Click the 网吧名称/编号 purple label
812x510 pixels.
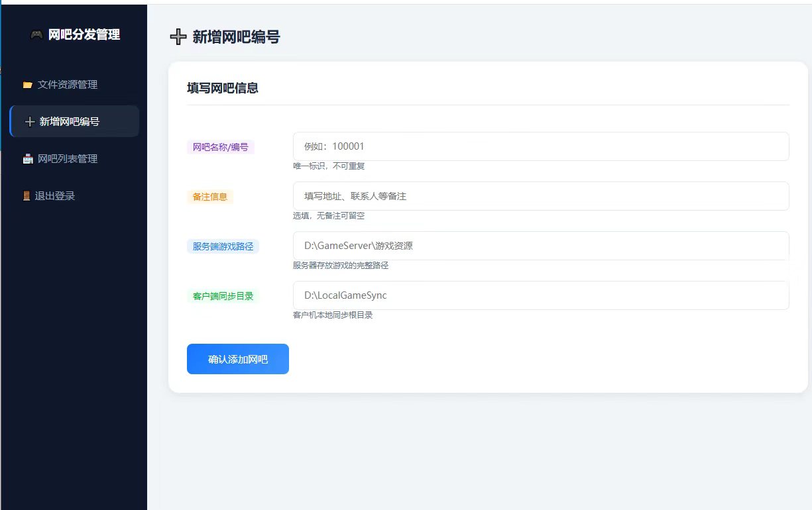coord(221,147)
